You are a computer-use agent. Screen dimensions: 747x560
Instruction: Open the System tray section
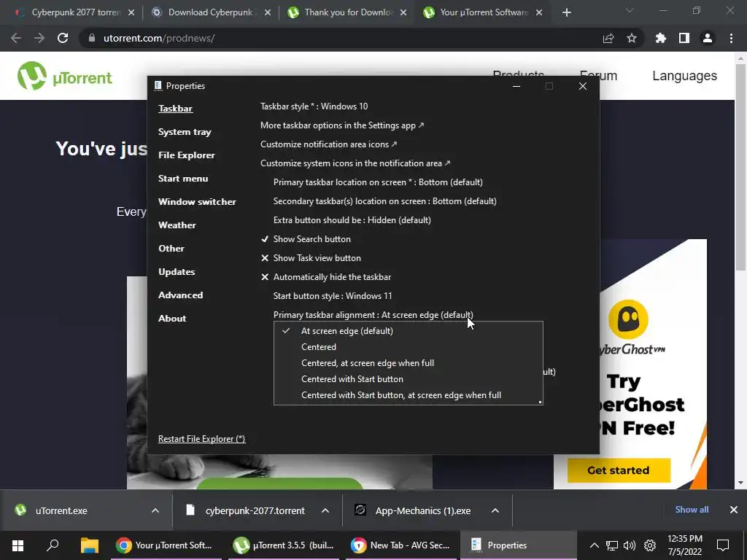(185, 132)
